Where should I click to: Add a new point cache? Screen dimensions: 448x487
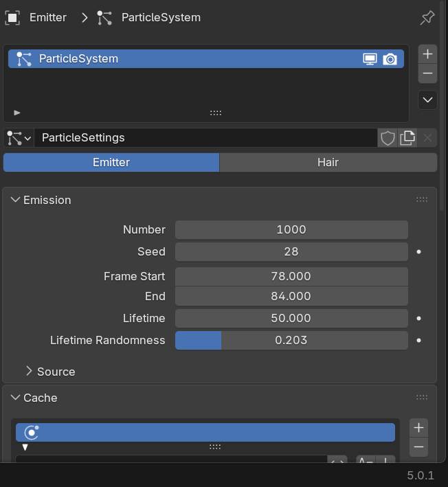click(x=418, y=428)
